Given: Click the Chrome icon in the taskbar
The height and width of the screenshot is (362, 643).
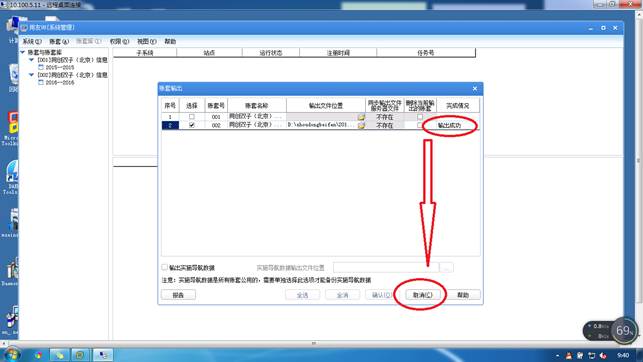Looking at the screenshot, I should pos(38,355).
